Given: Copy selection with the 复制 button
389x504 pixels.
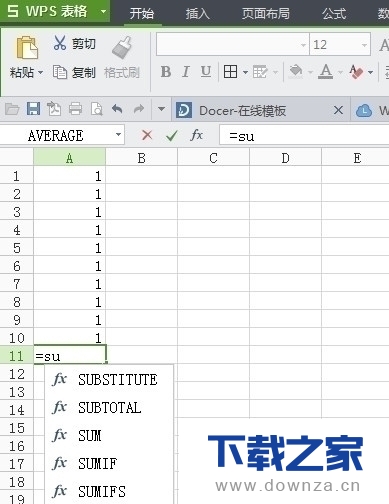Looking at the screenshot, I should [74, 72].
